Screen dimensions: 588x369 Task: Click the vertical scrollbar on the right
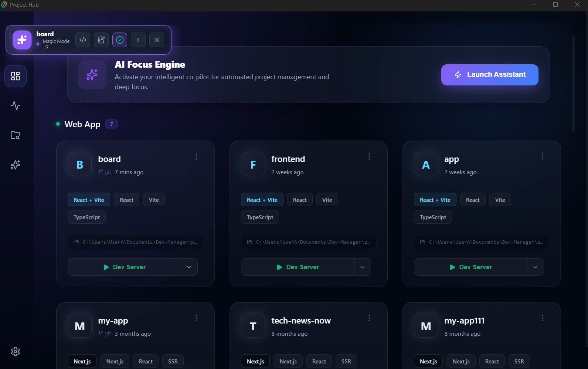(x=573, y=83)
